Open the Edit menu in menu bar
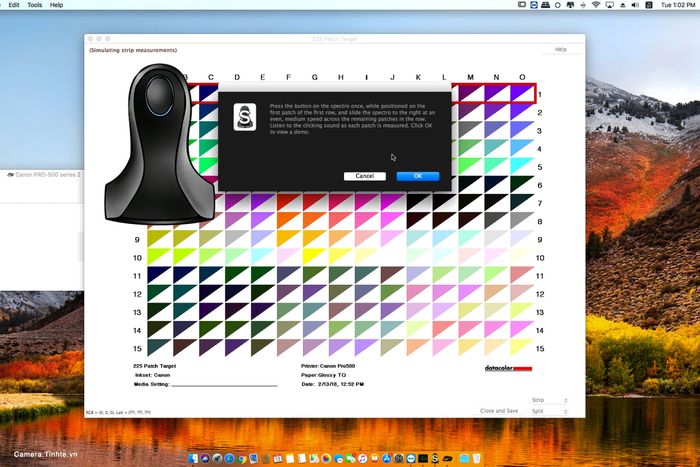700x467 pixels. pyautogui.click(x=14, y=5)
